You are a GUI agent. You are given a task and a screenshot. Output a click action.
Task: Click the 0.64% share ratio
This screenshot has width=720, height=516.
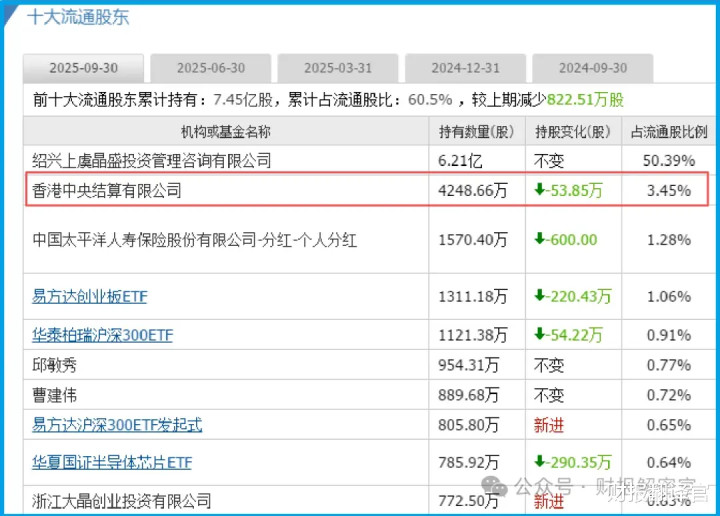tap(669, 462)
